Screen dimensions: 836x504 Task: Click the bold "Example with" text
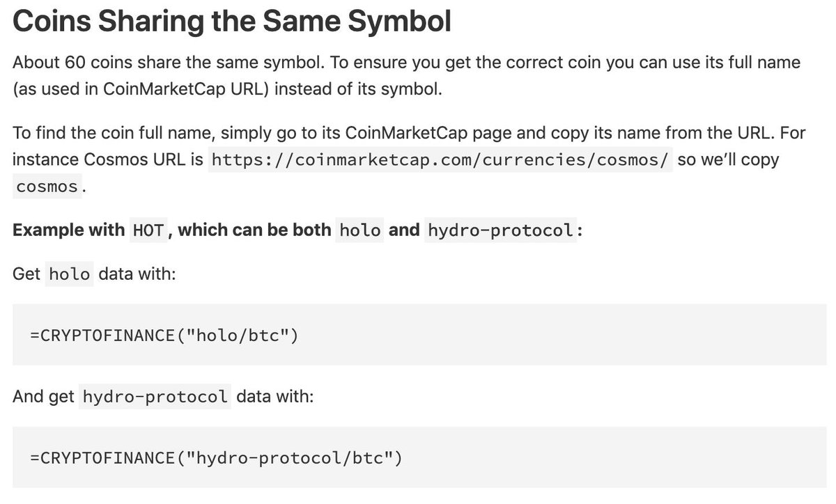[x=68, y=230]
